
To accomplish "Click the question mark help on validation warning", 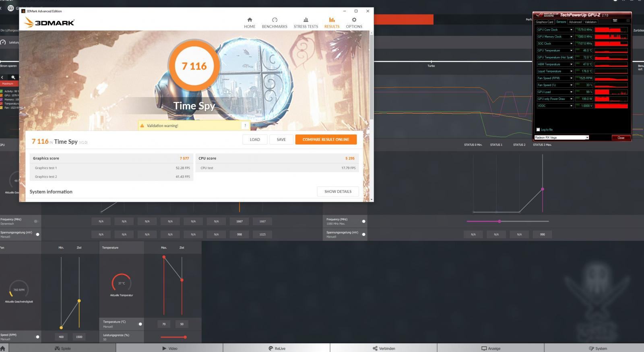I will point(245,126).
